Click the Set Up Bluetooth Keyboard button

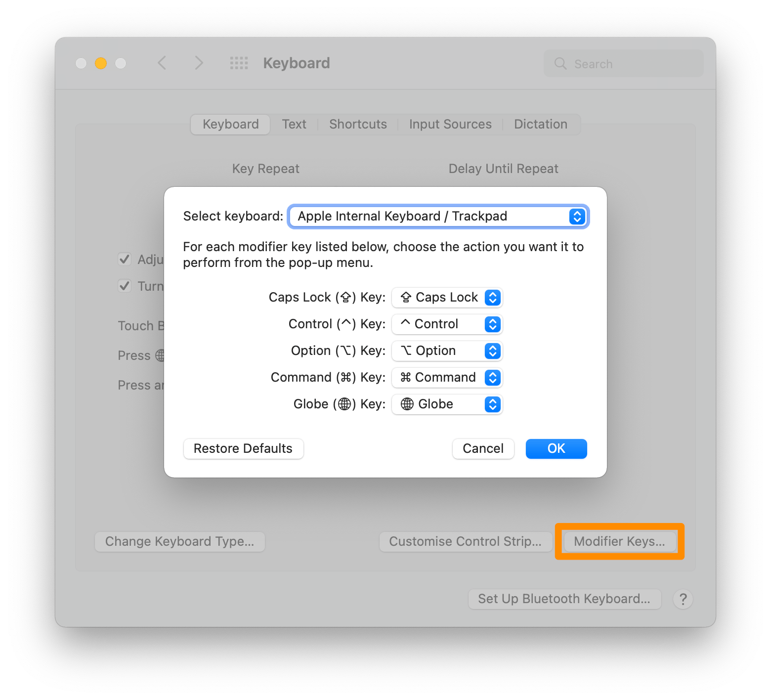[564, 599]
